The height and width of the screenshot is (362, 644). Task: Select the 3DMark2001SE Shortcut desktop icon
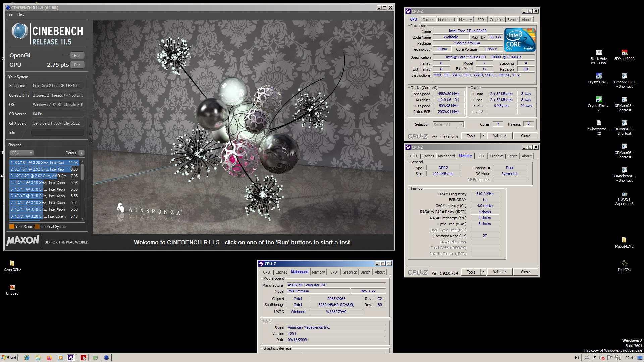[624, 81]
